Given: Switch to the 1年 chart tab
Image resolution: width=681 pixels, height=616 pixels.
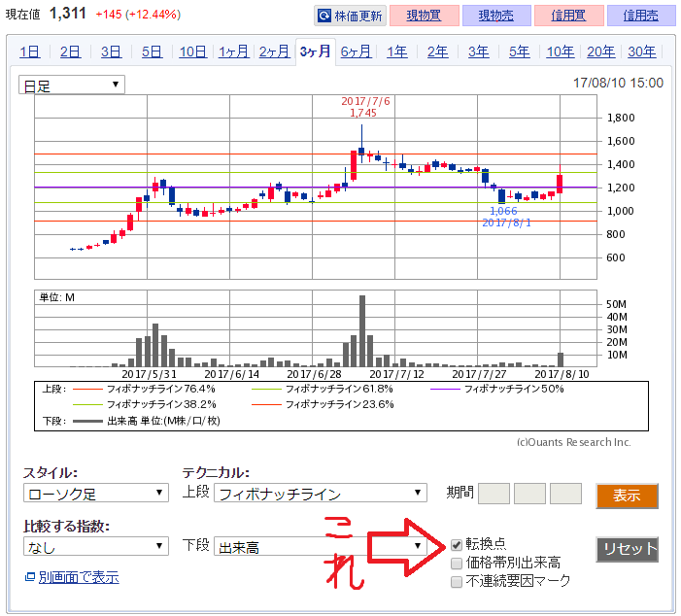Looking at the screenshot, I should (x=397, y=51).
